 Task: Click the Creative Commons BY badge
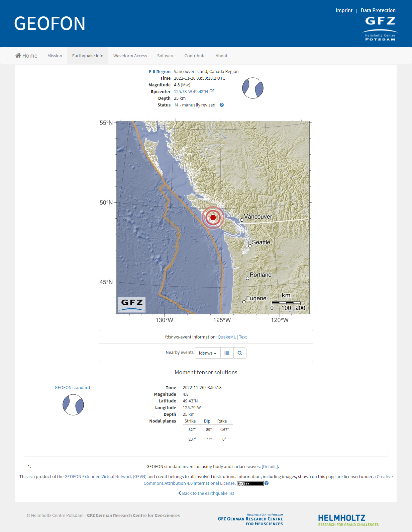click(250, 483)
